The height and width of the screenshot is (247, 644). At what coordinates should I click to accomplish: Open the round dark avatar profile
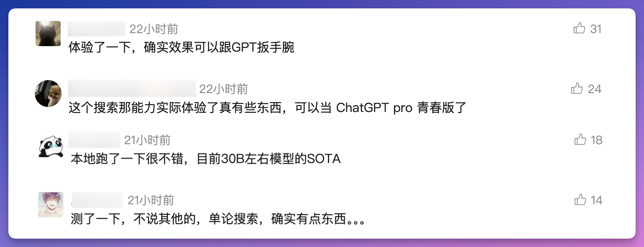[48, 94]
